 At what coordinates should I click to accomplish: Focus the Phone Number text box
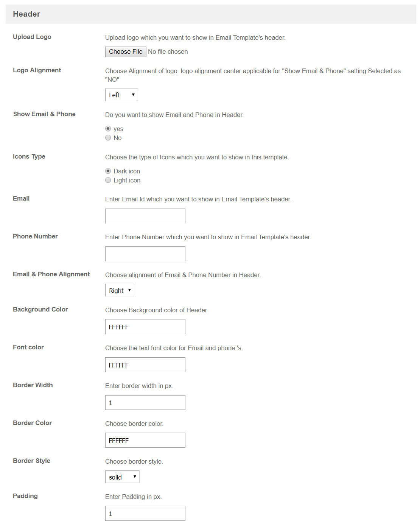(x=145, y=254)
